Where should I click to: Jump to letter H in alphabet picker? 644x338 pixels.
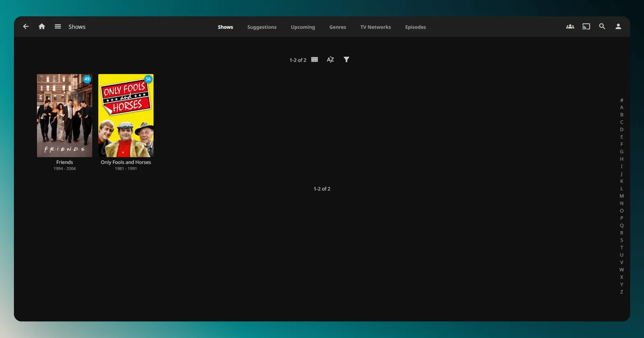point(622,159)
